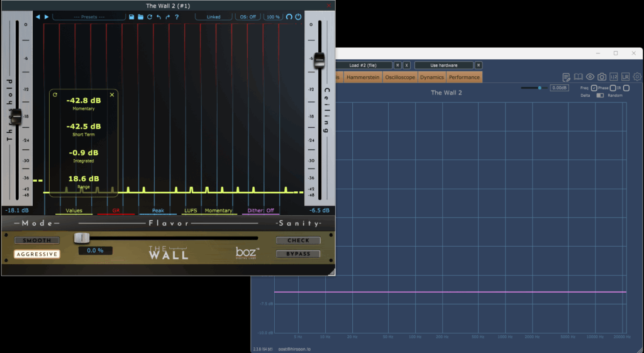Click the Threshold fader handle
The image size is (644, 353).
pyautogui.click(x=16, y=116)
